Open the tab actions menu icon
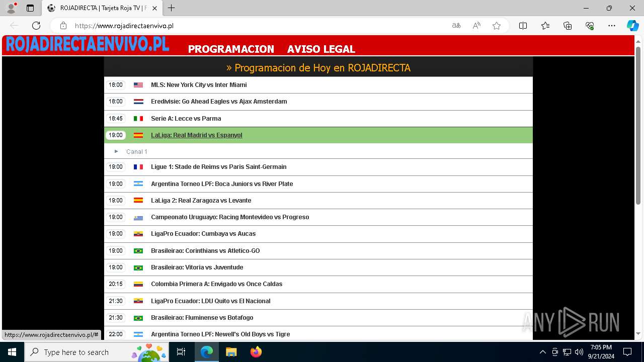This screenshot has height=362, width=644. pyautogui.click(x=30, y=8)
